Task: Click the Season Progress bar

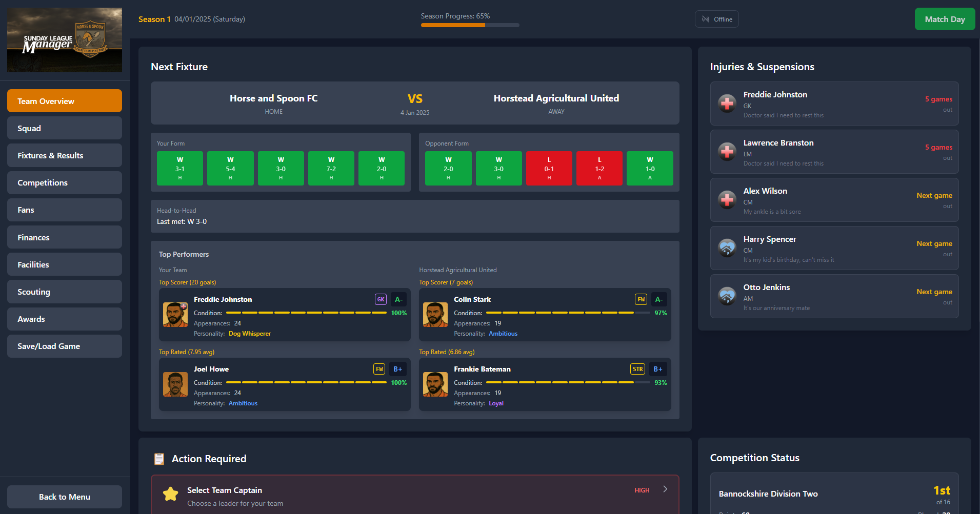Action: pos(470,25)
